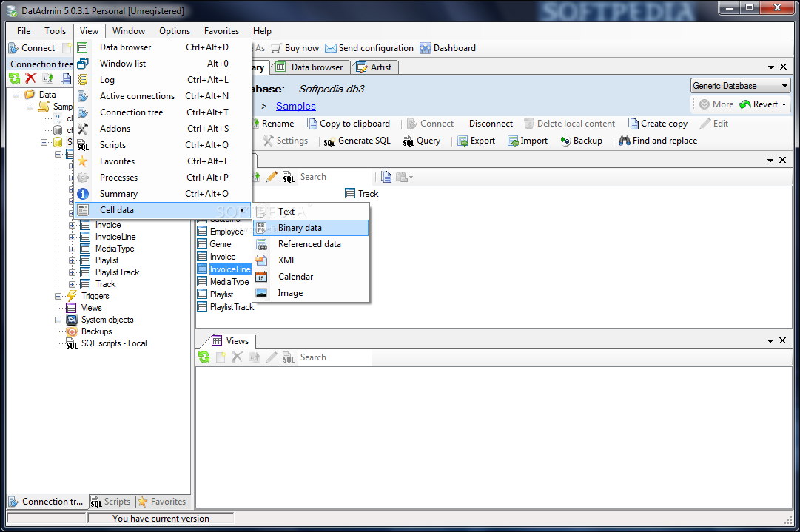Viewport: 800px width, 532px height.
Task: Click the Export button
Action: point(477,141)
